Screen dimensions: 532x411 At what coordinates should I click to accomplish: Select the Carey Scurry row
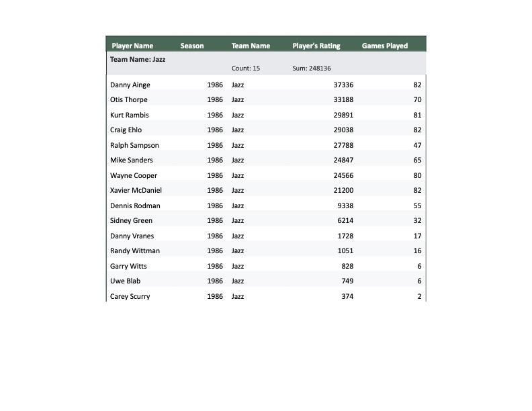(265, 296)
